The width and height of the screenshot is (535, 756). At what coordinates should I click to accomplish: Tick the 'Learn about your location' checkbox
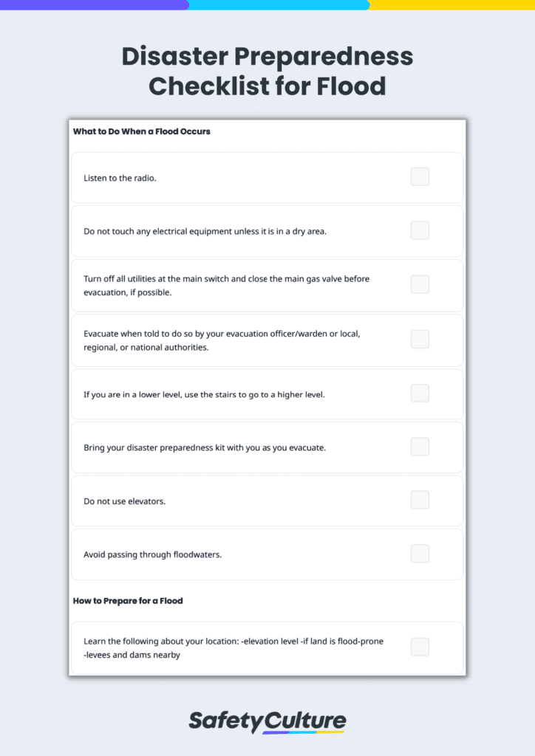(x=420, y=647)
